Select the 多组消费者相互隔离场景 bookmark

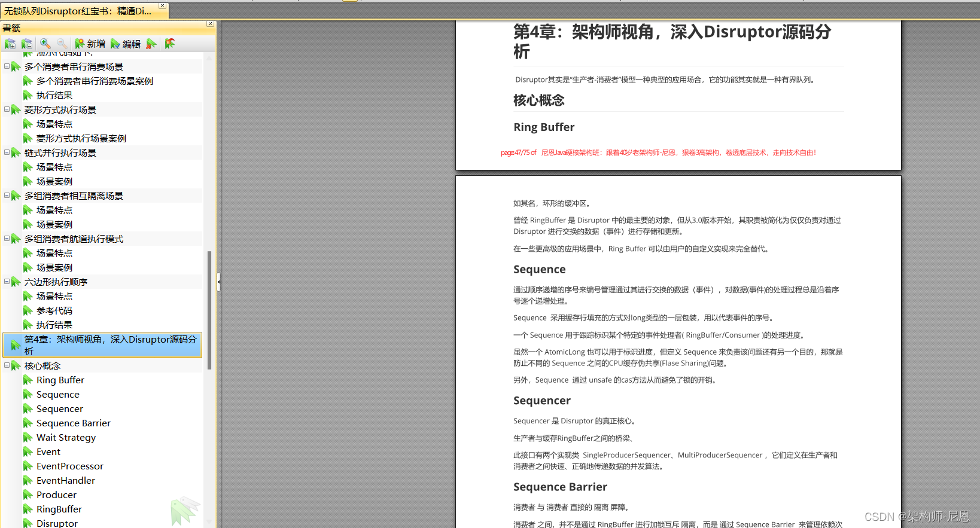click(x=74, y=196)
